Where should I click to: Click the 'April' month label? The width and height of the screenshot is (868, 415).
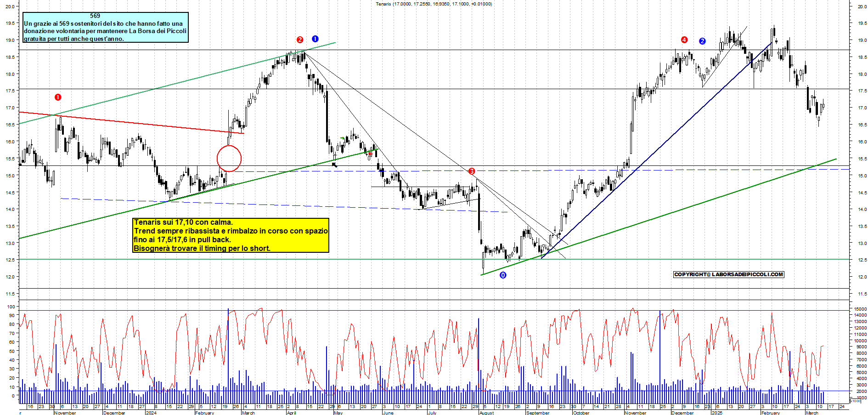[x=292, y=413]
